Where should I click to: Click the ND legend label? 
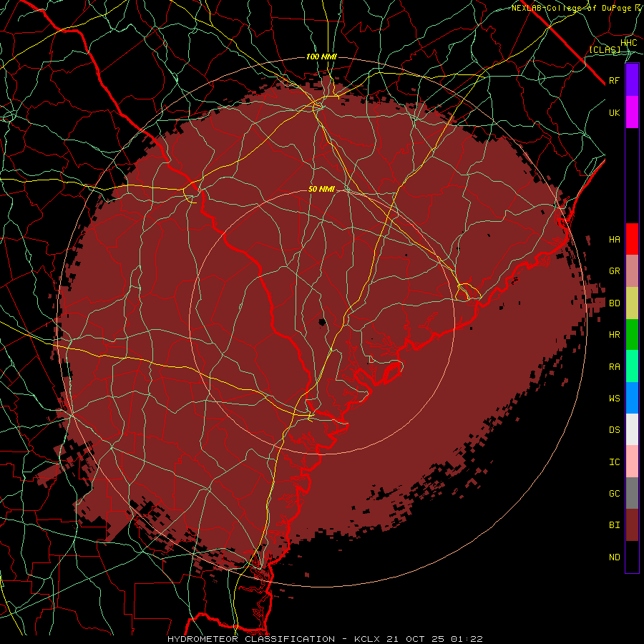[614, 557]
